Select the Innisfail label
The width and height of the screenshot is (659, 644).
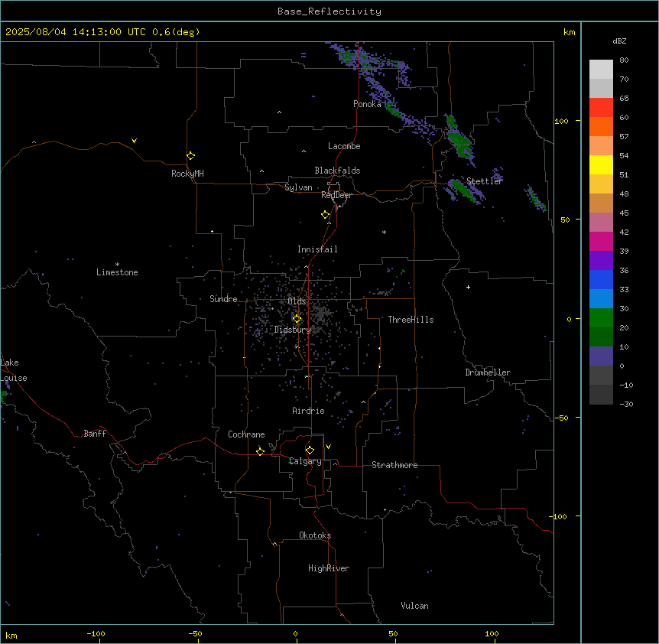[x=317, y=249]
